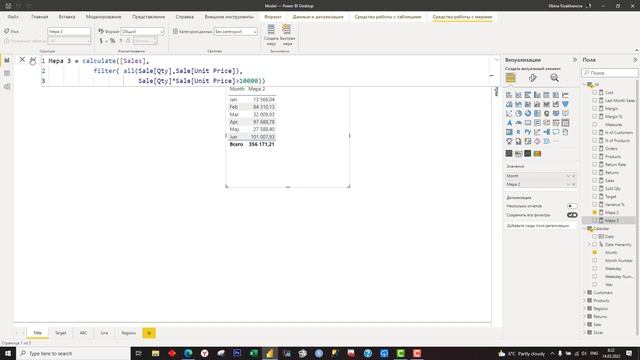Collapse the Calendar table in fields
Screen dimensions: 640x360
[584, 229]
